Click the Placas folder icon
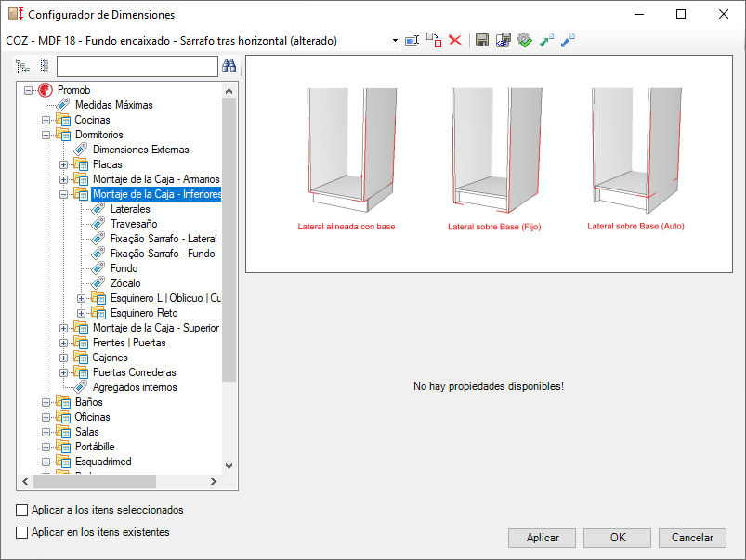 click(81, 164)
